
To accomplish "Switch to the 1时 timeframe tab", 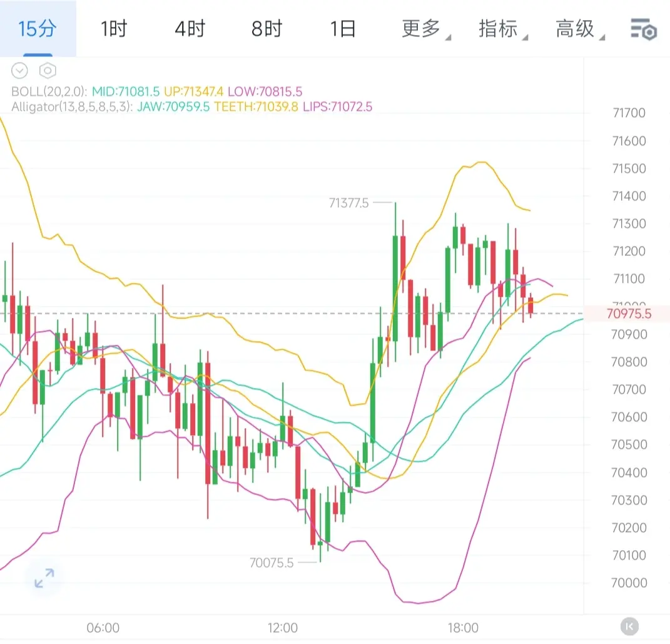I will [x=114, y=29].
